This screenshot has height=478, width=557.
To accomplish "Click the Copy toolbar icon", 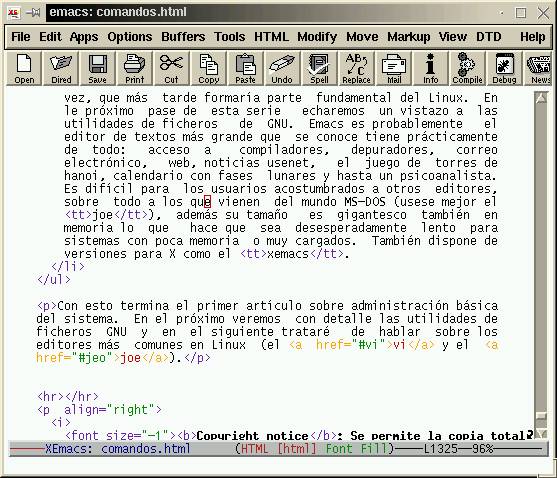I will click(x=209, y=69).
